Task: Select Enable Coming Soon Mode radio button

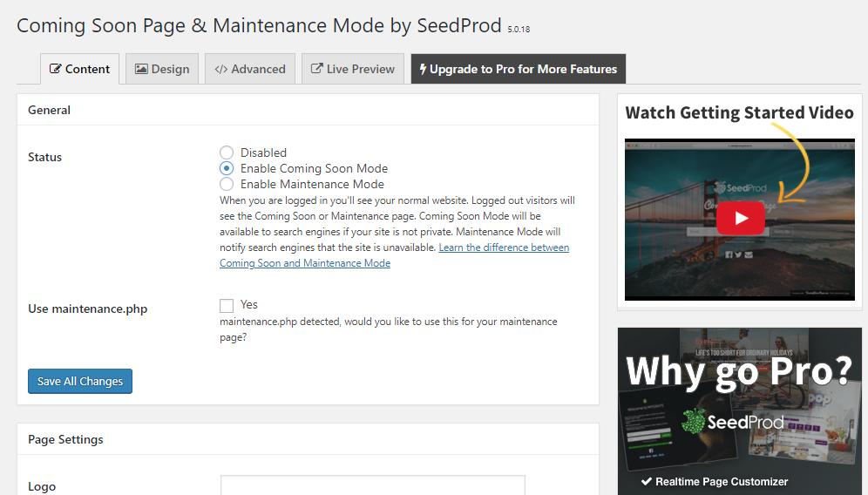Action: 227,168
